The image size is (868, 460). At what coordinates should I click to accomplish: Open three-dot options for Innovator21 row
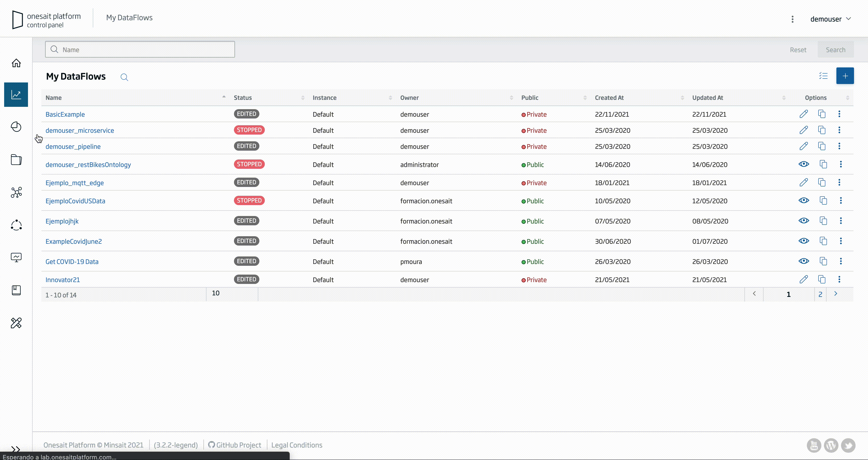(839, 279)
